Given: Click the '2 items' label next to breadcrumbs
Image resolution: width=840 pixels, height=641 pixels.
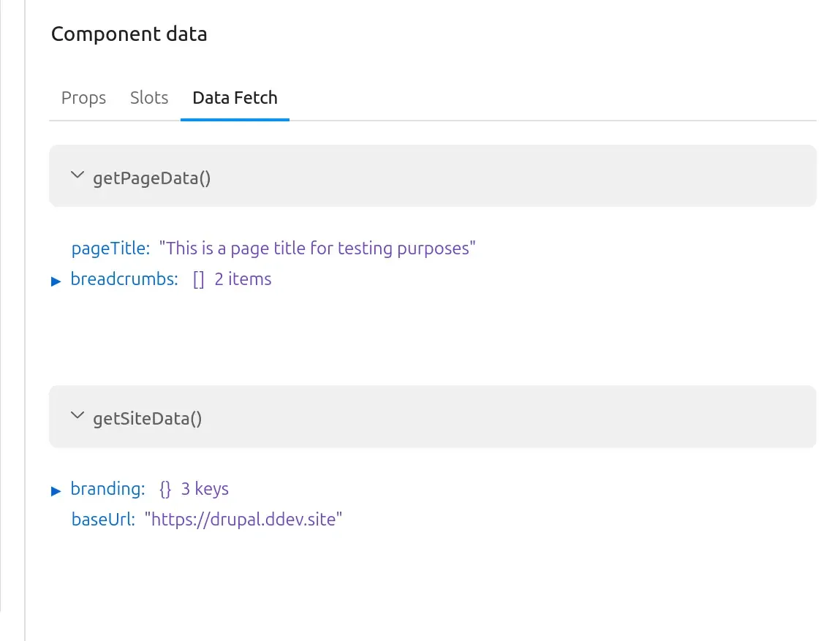Looking at the screenshot, I should pos(242,280).
